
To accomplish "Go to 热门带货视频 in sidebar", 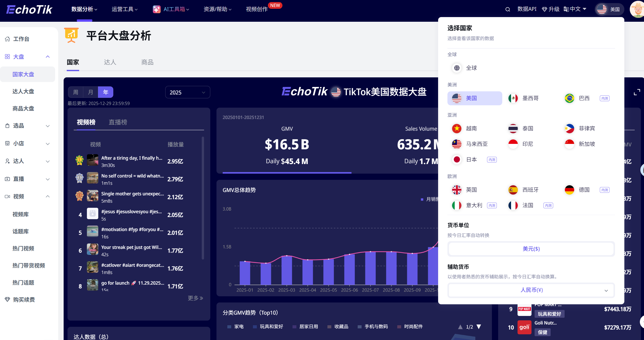I will click(x=29, y=265).
